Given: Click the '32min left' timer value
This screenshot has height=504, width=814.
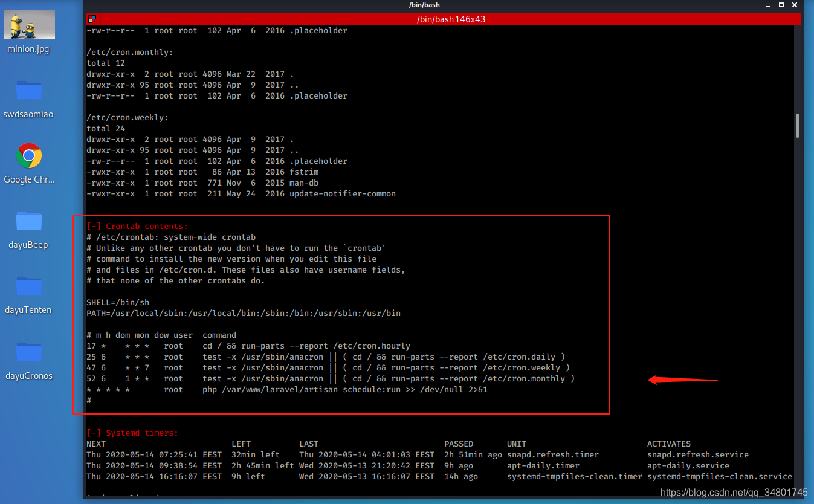Looking at the screenshot, I should (x=256, y=455).
